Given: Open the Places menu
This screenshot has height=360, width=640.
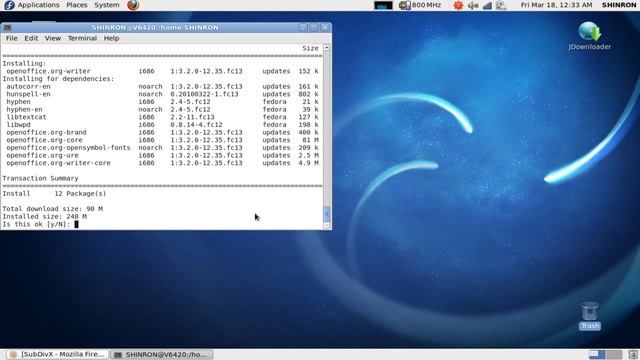Looking at the screenshot, I should [77, 5].
